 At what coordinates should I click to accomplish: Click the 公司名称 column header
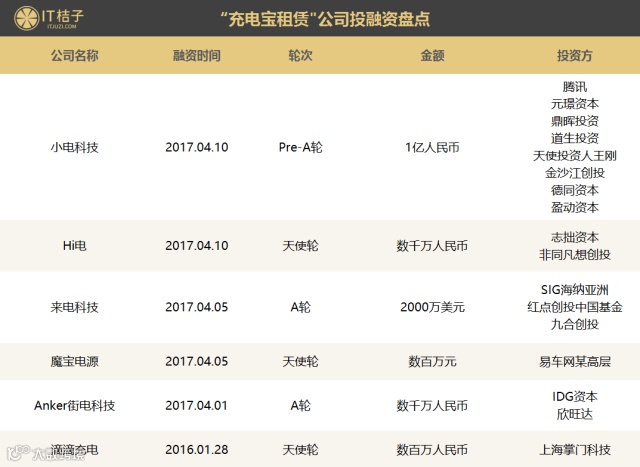coord(74,56)
